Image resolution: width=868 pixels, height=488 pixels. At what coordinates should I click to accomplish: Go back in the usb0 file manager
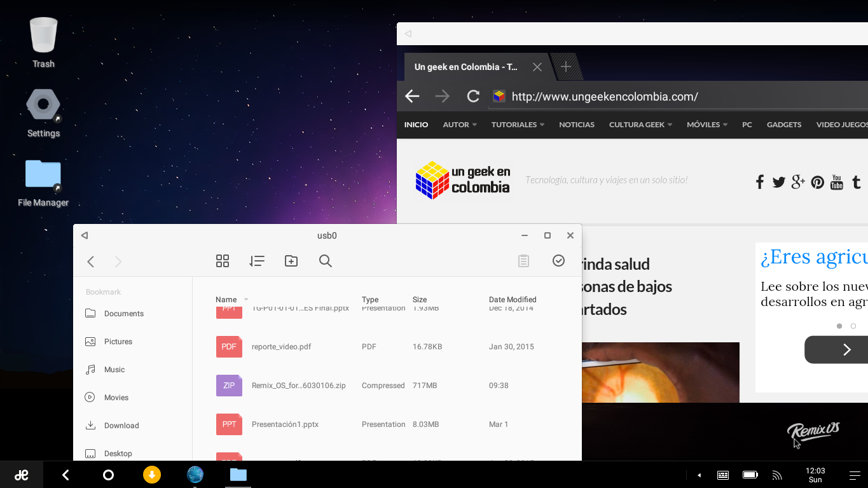pyautogui.click(x=91, y=261)
